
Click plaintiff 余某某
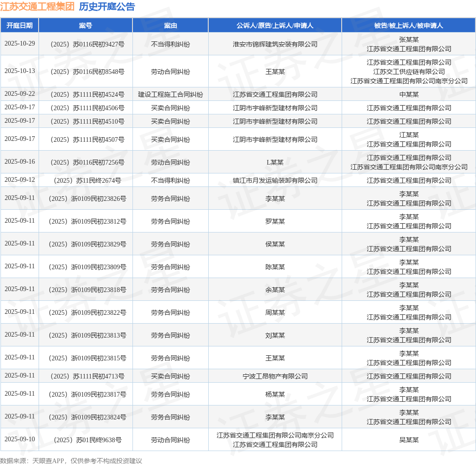(275, 290)
